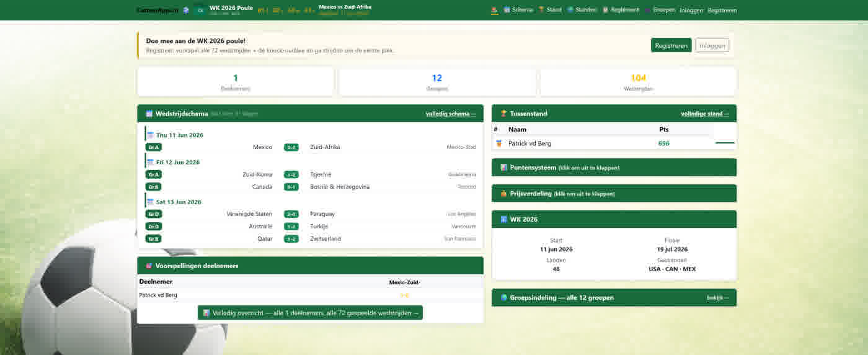Click the Gr.B badge for Canada match

click(x=154, y=187)
